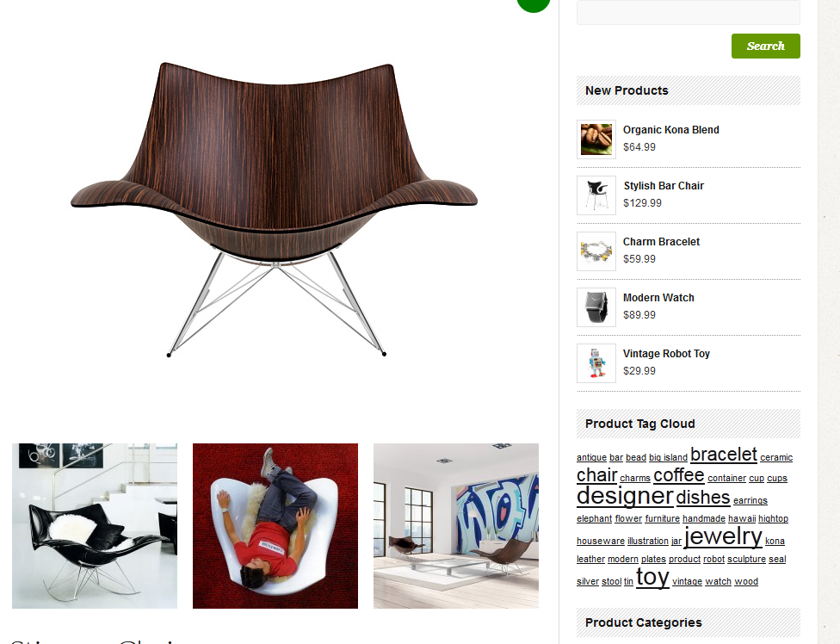
Task: Click the large wooden chair main image
Action: [x=275, y=209]
